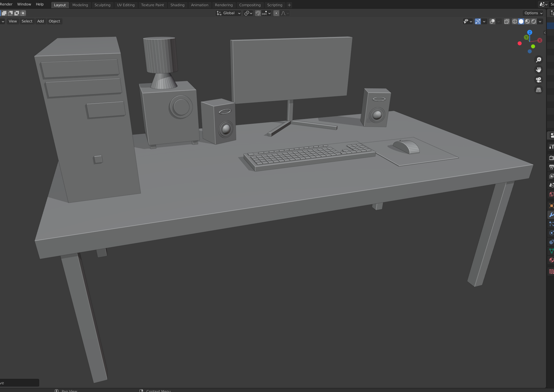The image size is (554, 392).
Task: Toggle snapping magnet button
Action: [258, 13]
